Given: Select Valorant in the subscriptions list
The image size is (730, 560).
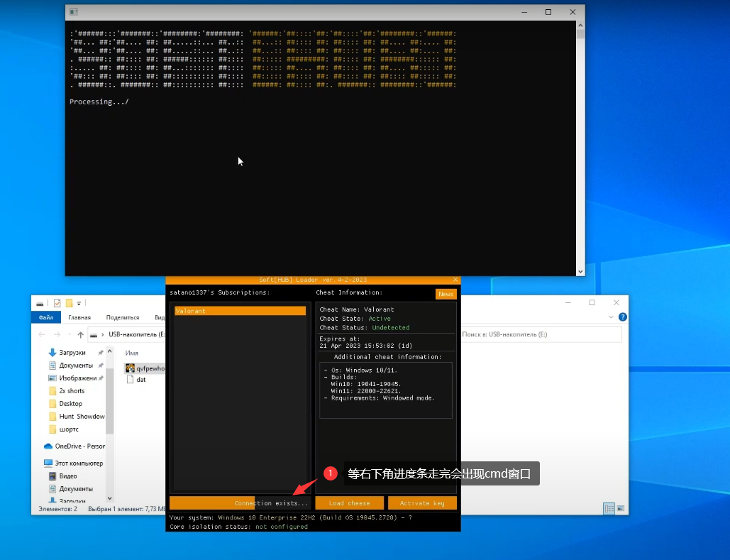Looking at the screenshot, I should 240,311.
